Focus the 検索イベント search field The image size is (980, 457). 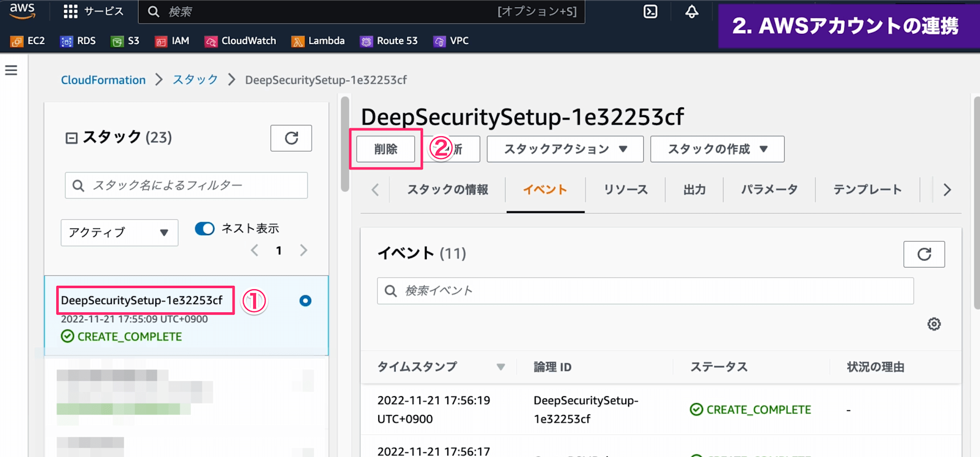click(x=645, y=291)
